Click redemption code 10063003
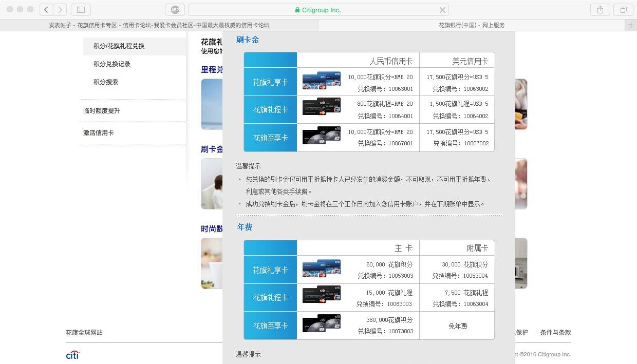 (x=400, y=304)
